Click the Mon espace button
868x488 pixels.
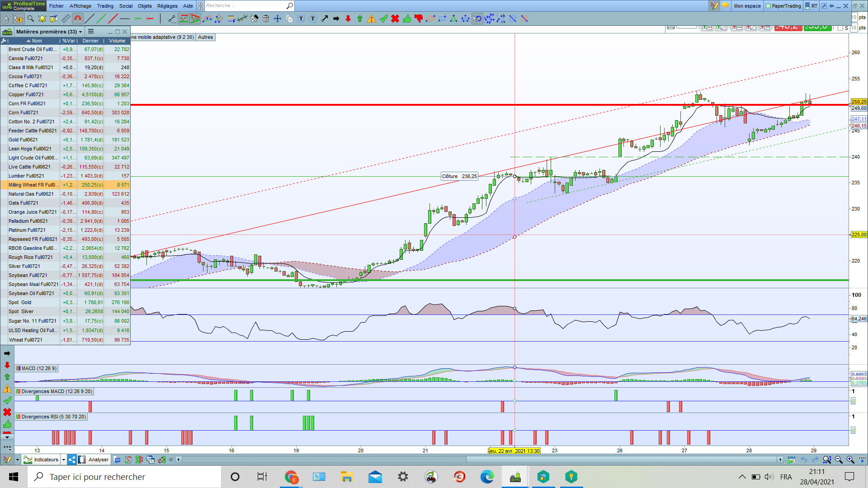(747, 6)
